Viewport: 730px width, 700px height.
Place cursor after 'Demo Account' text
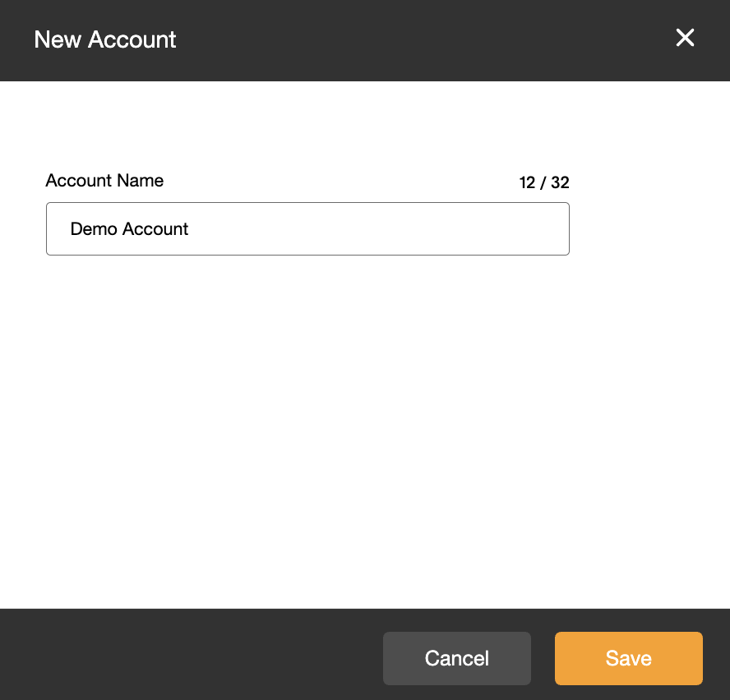coord(190,229)
